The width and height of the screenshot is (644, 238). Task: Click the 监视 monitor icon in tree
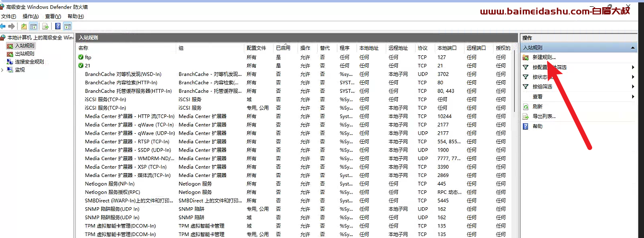10,70
